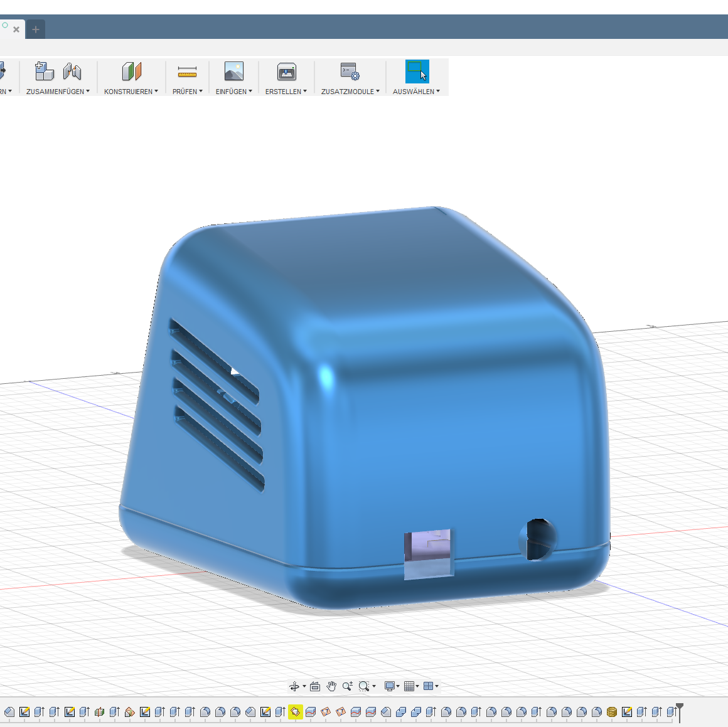Screen dimensions: 728x727
Task: Expand the ZUSATZMODULE dropdown
Action: pos(377,92)
